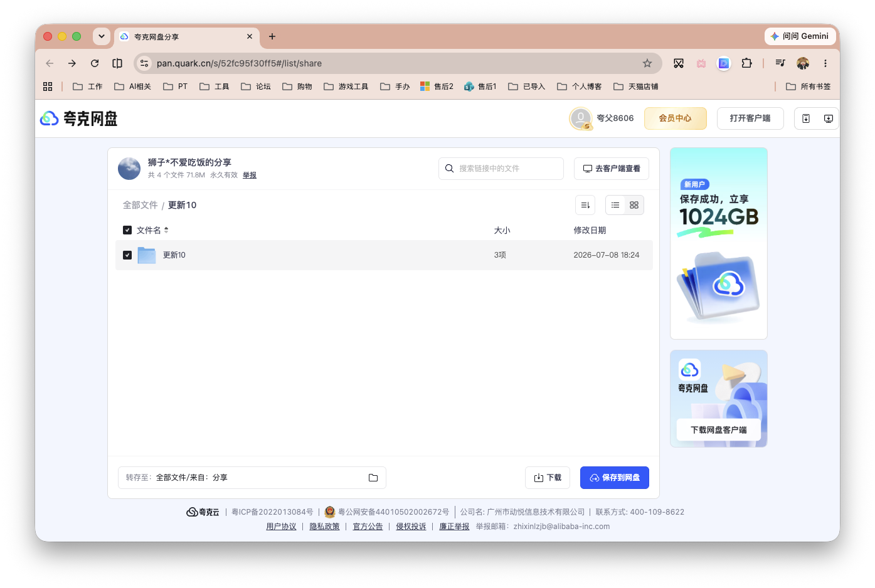The width and height of the screenshot is (875, 588).
Task: Open the 个人博客 bookmark folder
Action: pyautogui.click(x=580, y=87)
